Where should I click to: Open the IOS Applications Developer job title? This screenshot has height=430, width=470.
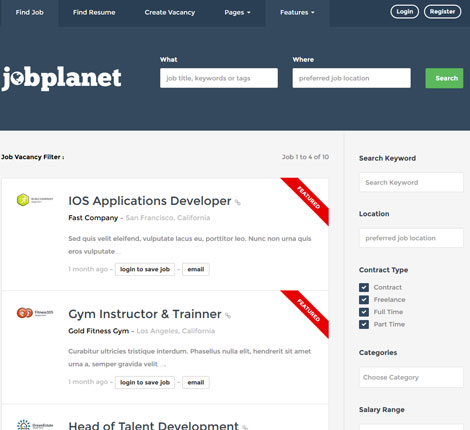point(150,201)
